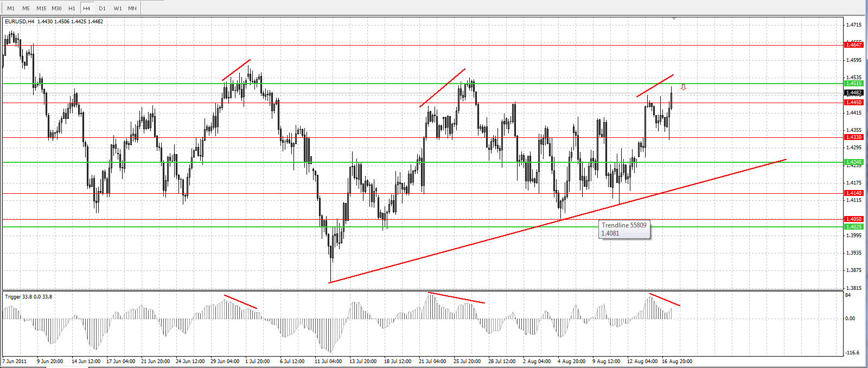Screen dimensions: 868x368
Task: Click the 1 Jul 20:00 time label
Action: (x=257, y=361)
